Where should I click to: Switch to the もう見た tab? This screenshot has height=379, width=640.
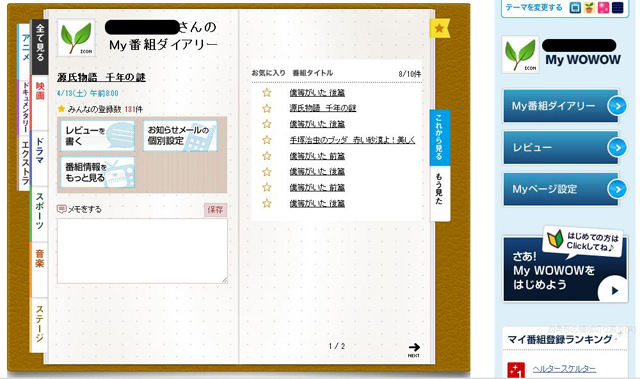(x=439, y=188)
